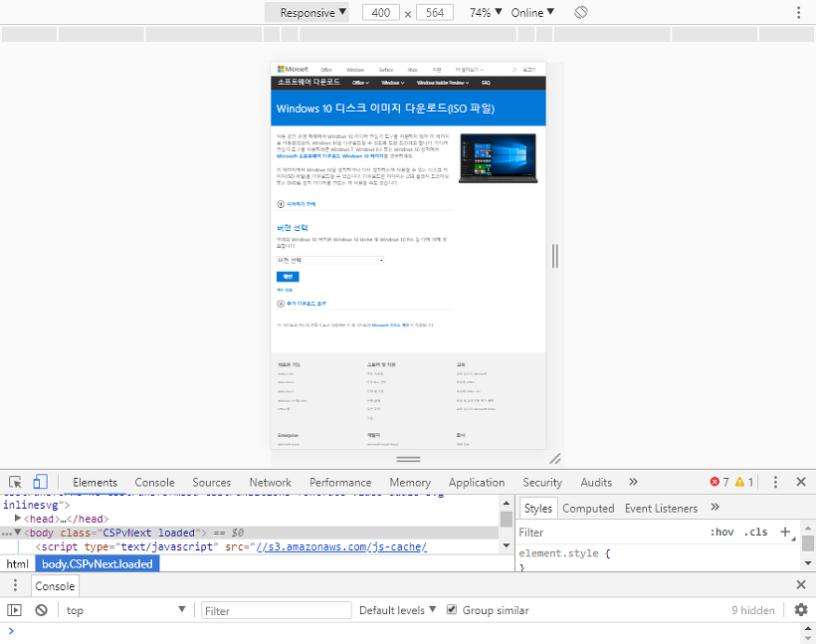Collapse the body element in the DOM tree
The height and width of the screenshot is (644, 816).
coord(18,533)
